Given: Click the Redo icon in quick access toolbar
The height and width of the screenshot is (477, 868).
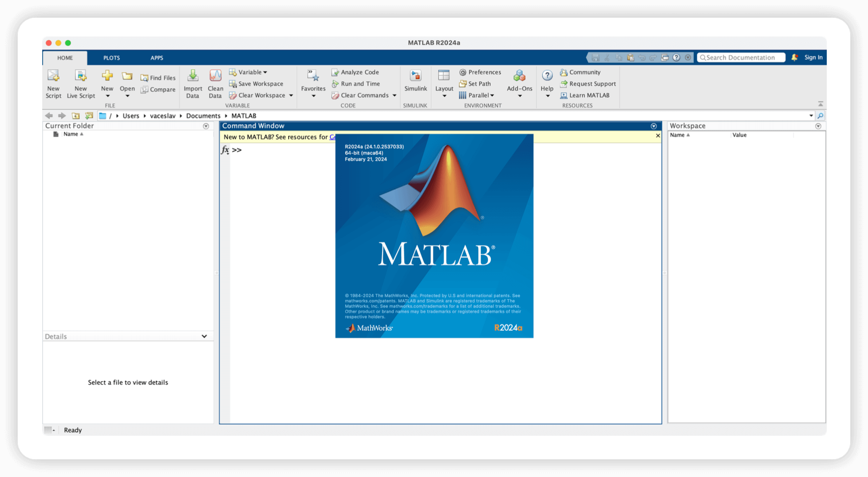Looking at the screenshot, I should [x=653, y=58].
